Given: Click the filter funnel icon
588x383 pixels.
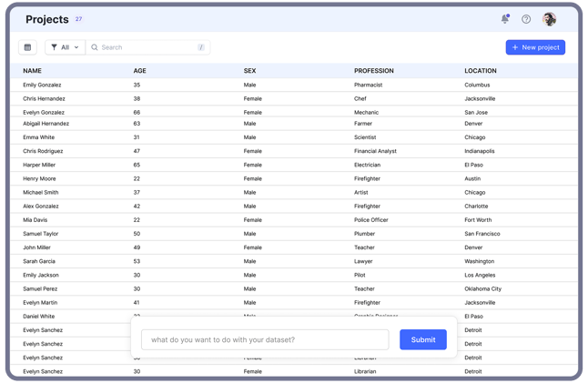Looking at the screenshot, I should point(55,47).
